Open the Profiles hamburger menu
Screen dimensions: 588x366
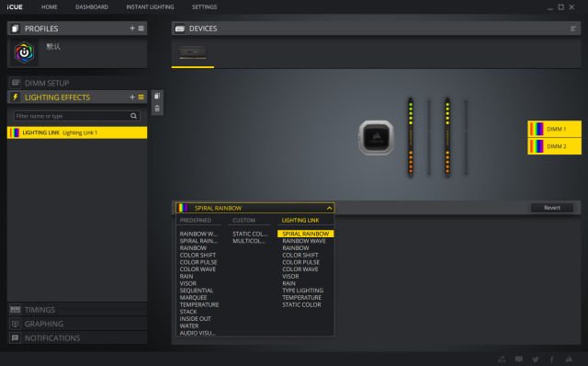[x=141, y=29]
